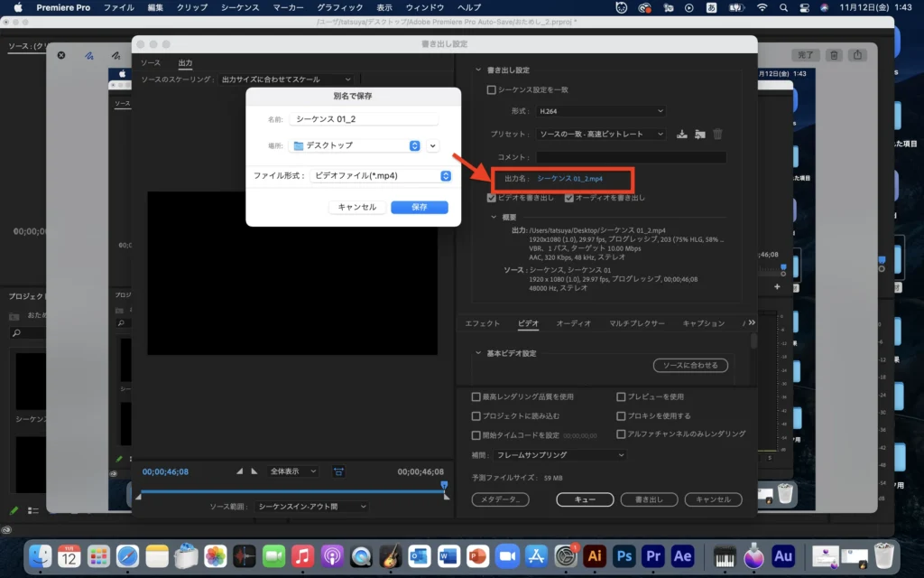Click the blue playhead on preview timeline
The width and height of the screenshot is (924, 578).
[x=444, y=486]
